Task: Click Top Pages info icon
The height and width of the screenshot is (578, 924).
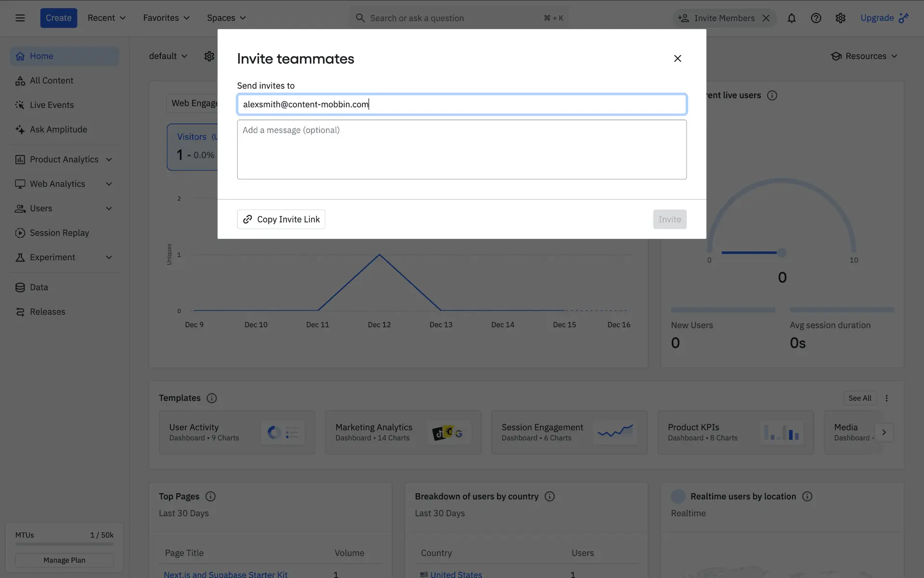Action: [x=210, y=496]
